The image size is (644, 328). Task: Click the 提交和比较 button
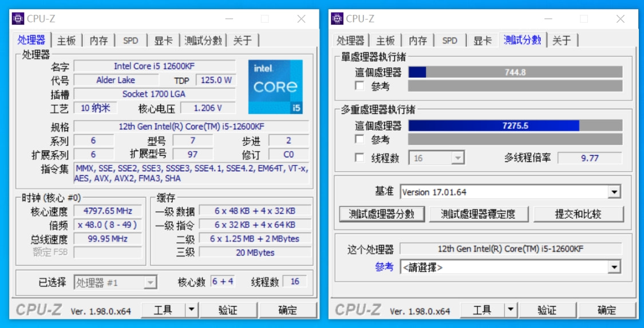[x=578, y=214]
